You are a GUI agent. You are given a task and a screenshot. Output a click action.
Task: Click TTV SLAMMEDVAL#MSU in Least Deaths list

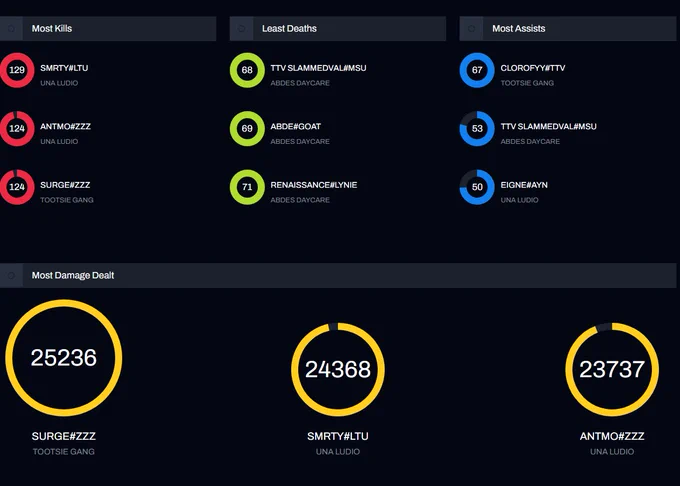pos(318,68)
